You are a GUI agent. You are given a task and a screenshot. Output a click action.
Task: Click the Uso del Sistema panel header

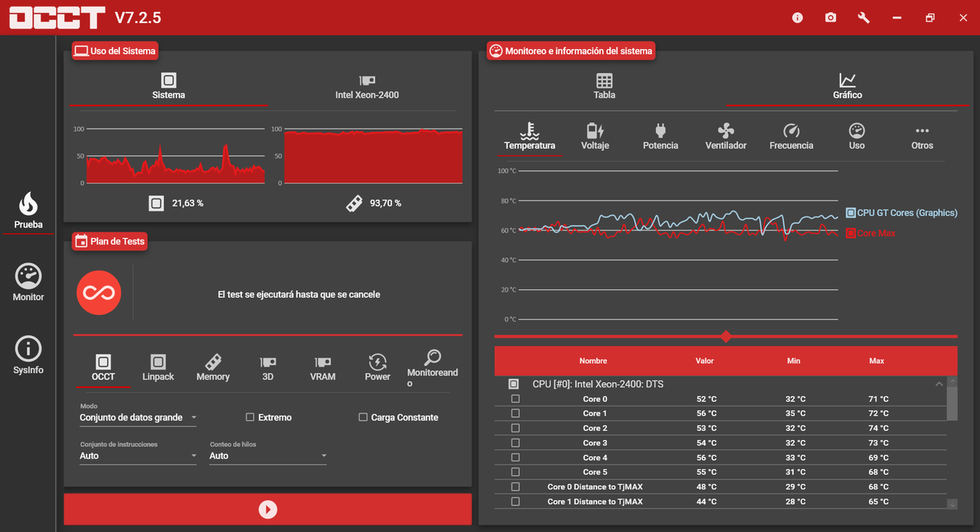tap(116, 51)
